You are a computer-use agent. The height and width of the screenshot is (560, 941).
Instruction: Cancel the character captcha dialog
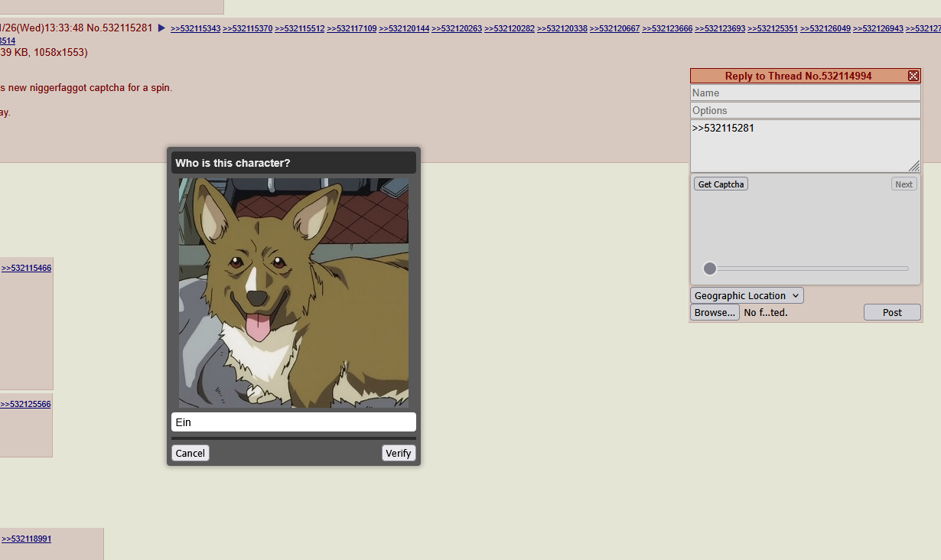[x=190, y=453]
